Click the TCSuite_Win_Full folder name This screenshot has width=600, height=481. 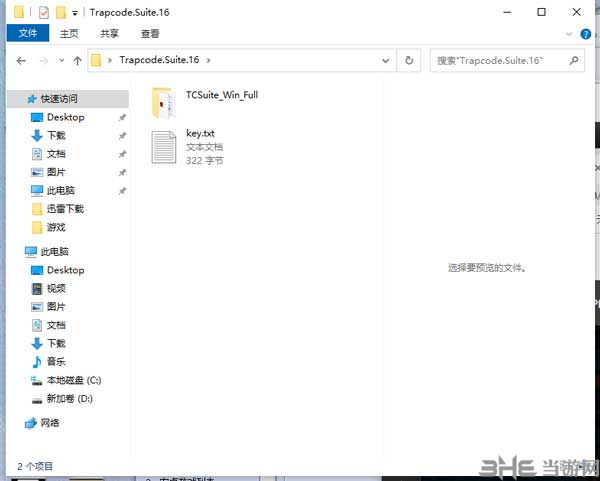(x=222, y=95)
